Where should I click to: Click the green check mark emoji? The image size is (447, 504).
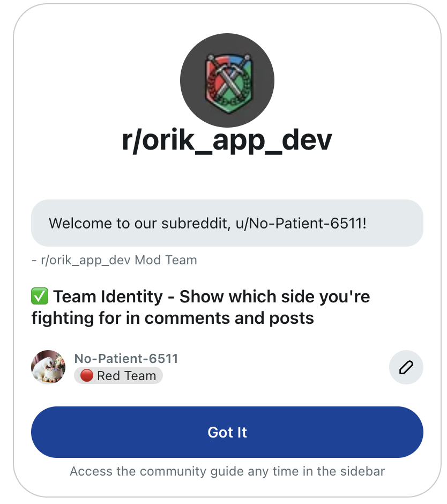tap(40, 296)
